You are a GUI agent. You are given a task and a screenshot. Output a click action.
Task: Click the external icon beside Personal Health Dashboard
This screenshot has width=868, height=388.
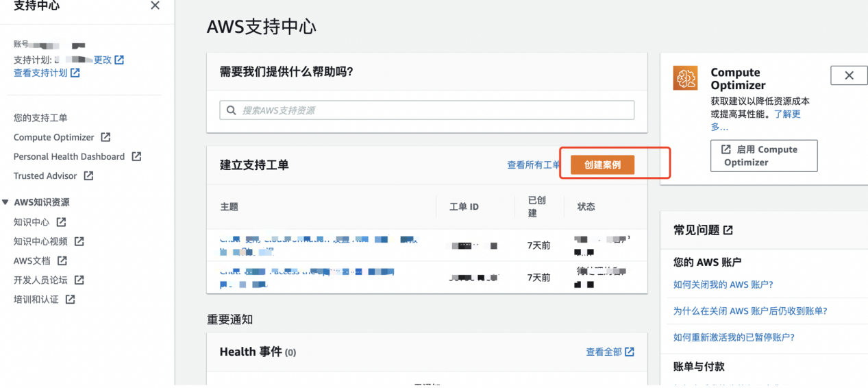[136, 156]
